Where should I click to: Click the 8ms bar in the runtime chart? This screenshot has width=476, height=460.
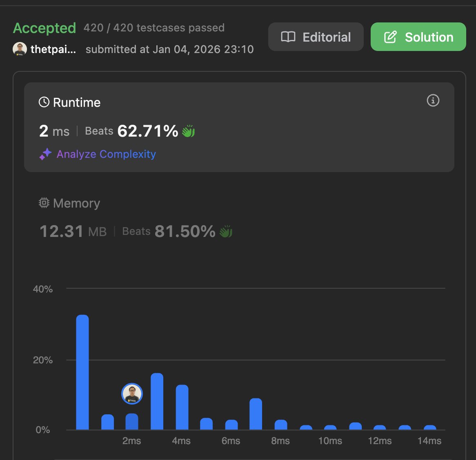(x=280, y=424)
